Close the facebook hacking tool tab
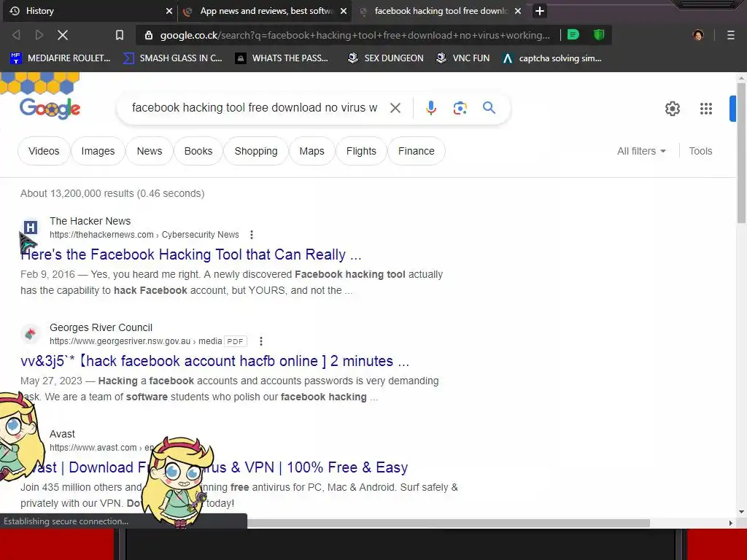This screenshot has width=747, height=560. coord(518,11)
